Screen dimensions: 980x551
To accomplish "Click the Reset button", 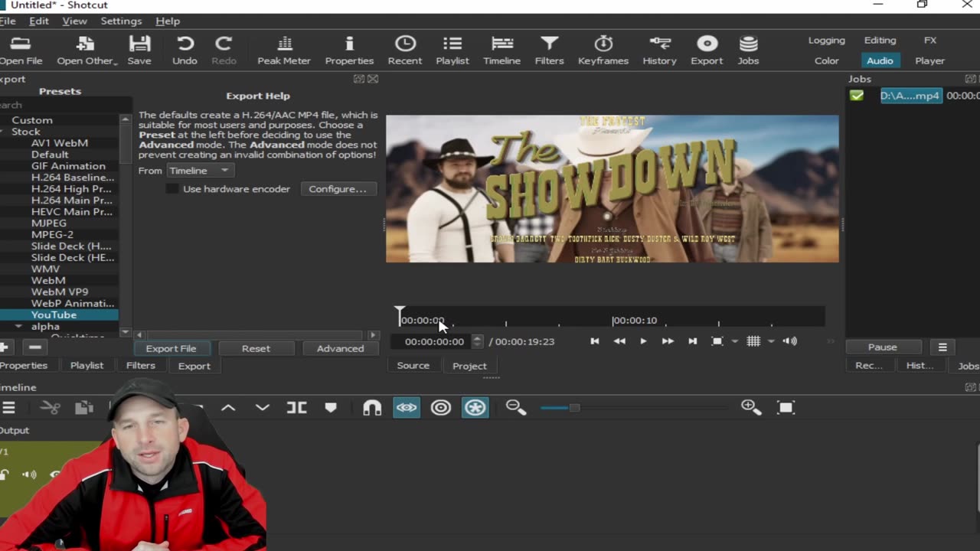I will 256,348.
